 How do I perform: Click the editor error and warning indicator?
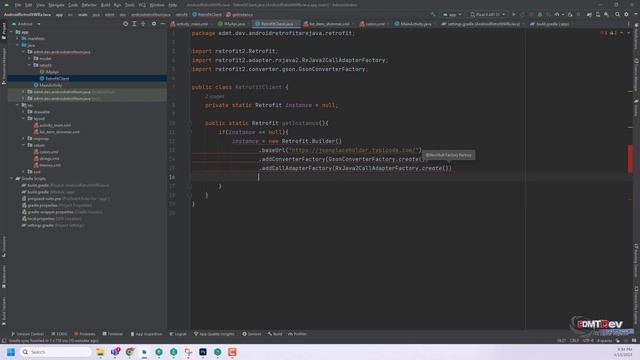[x=609, y=33]
